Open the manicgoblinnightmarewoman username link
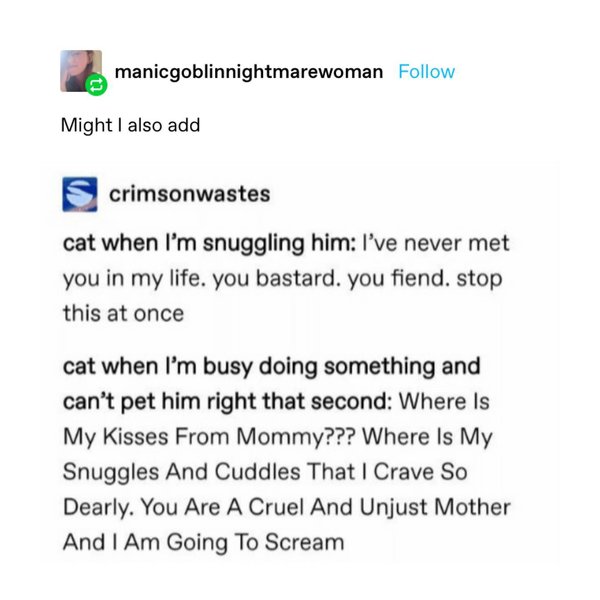This screenshot has width=600, height=600. point(249,72)
